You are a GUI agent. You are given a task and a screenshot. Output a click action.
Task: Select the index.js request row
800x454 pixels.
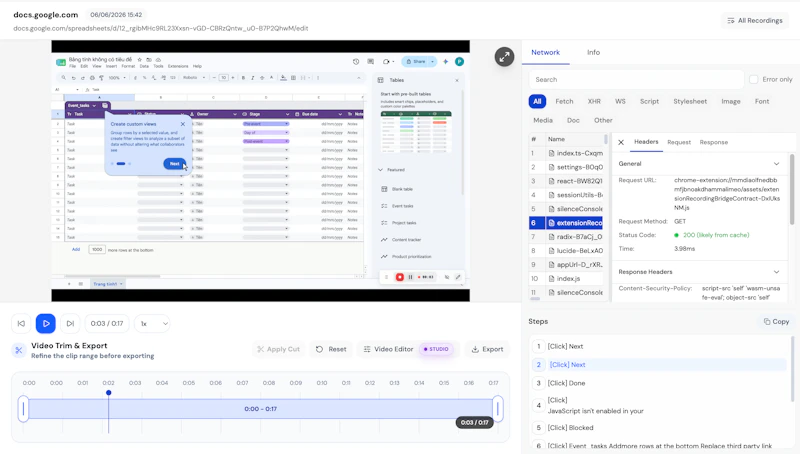[566, 279]
